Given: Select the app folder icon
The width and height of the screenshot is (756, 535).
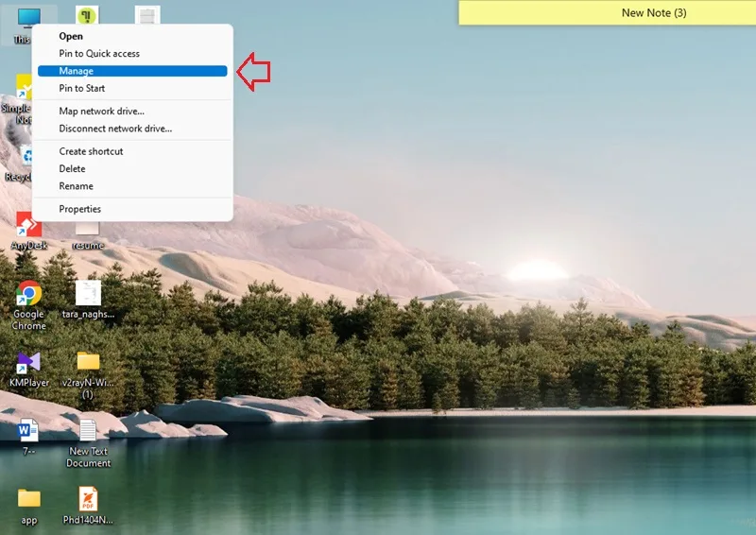Looking at the screenshot, I should click(x=29, y=506).
